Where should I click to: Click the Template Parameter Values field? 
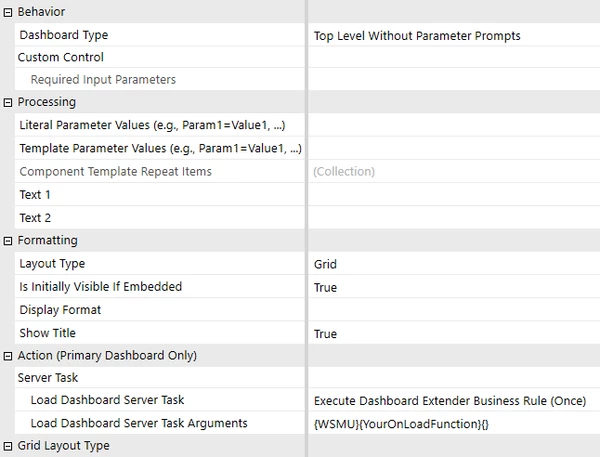click(454, 149)
